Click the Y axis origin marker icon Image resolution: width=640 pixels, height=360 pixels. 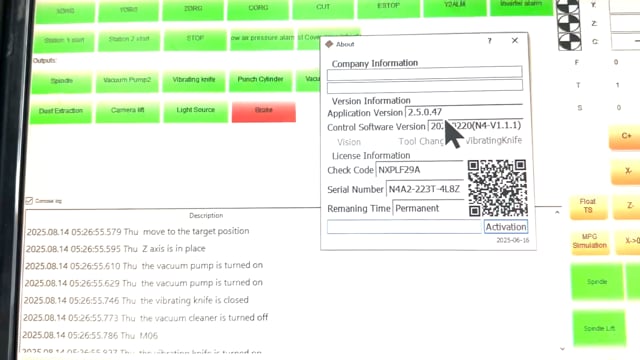pos(569,6)
